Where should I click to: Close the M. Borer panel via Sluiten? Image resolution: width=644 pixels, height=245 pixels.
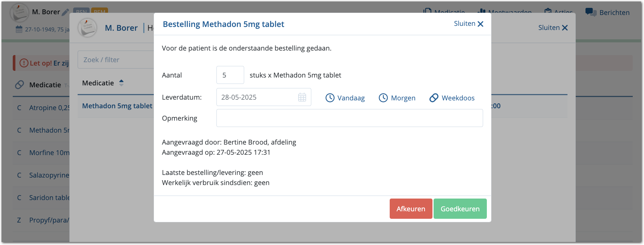pos(553,28)
